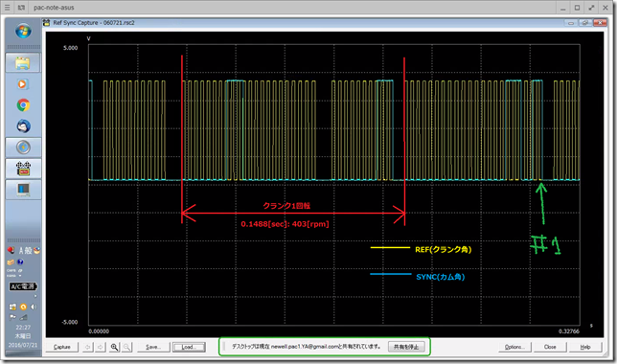Click the volume speaker tray icon
The image size is (617, 364).
click(x=34, y=307)
